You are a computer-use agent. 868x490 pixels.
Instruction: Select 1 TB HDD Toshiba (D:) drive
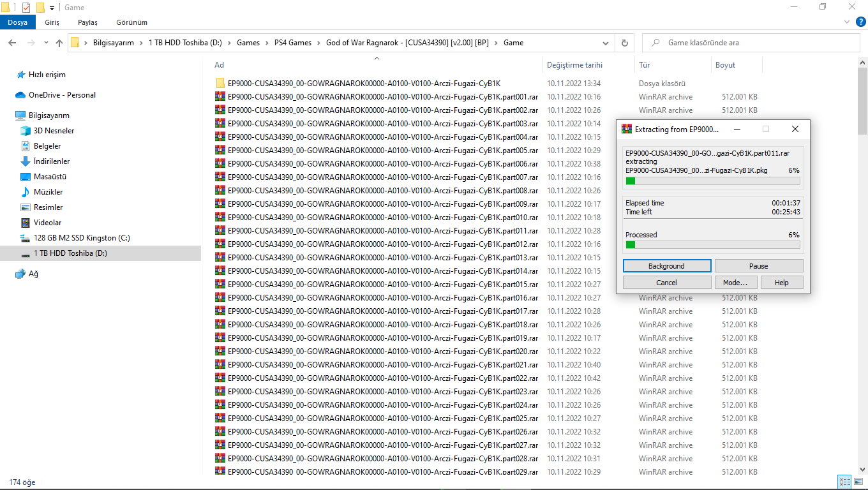(x=70, y=253)
